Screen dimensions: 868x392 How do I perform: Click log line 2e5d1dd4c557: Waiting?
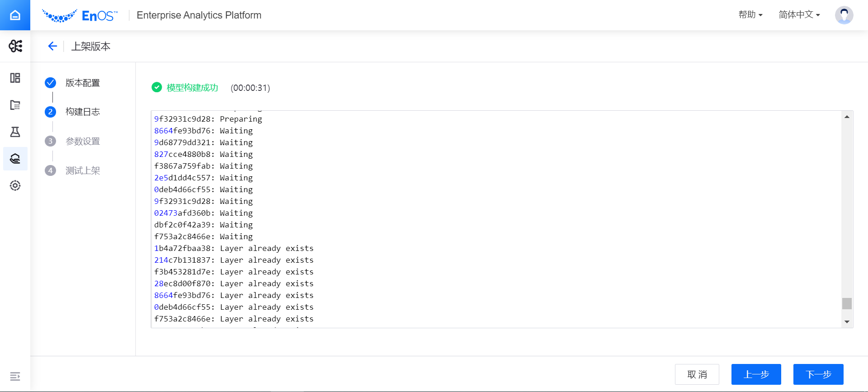[203, 178]
